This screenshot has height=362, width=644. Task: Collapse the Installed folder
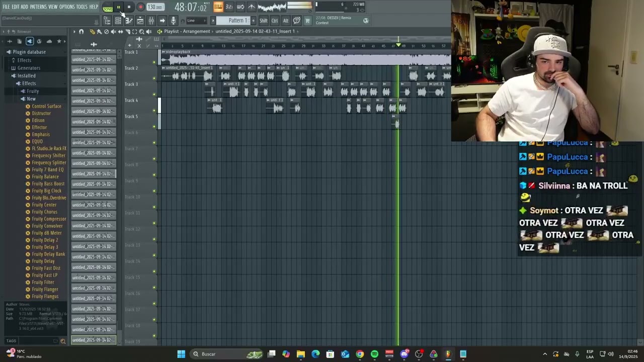[x=26, y=76]
